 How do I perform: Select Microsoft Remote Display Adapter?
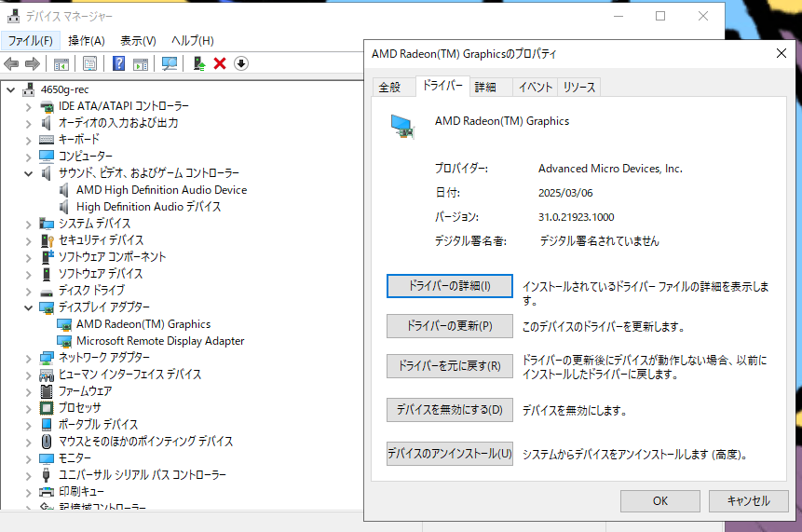[160, 341]
